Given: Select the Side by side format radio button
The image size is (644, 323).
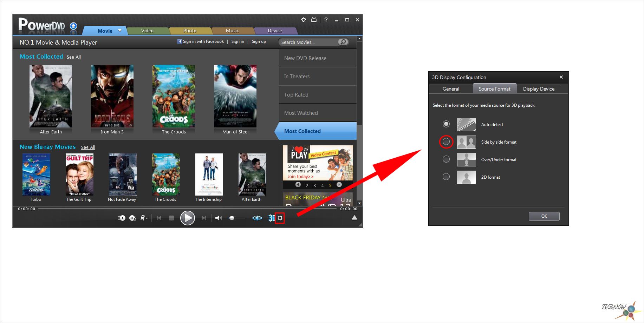Looking at the screenshot, I should tap(446, 141).
